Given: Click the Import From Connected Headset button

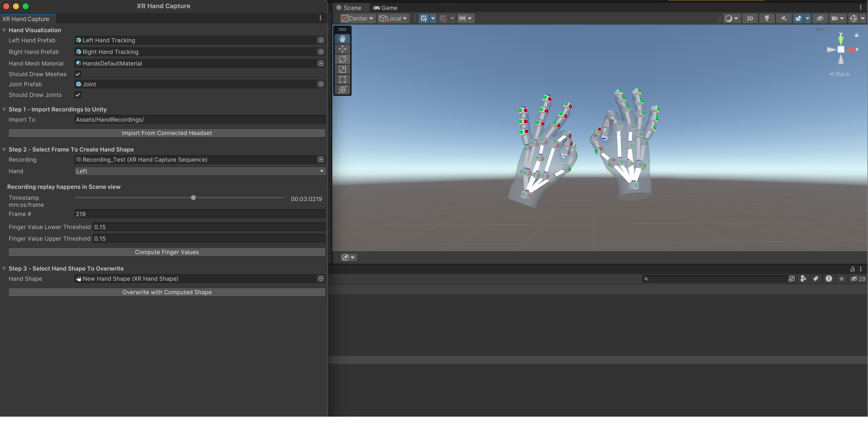Looking at the screenshot, I should point(166,133).
